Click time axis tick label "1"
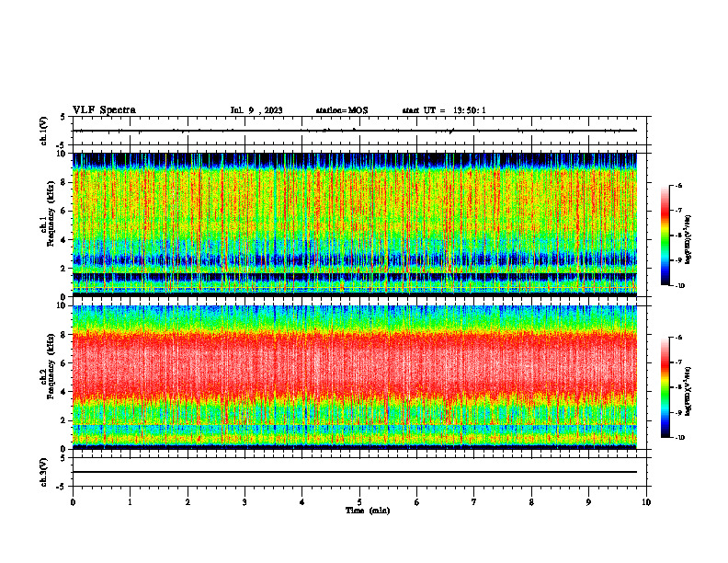 (x=130, y=502)
